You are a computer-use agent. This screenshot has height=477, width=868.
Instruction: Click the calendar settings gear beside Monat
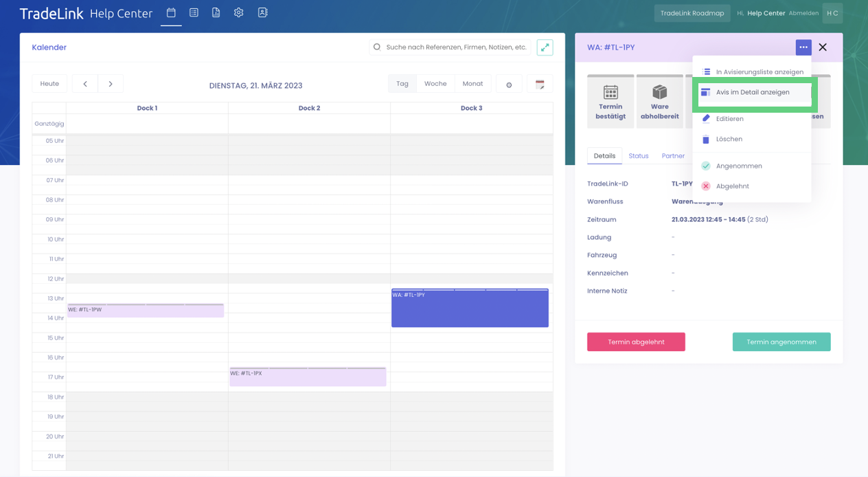(x=509, y=85)
